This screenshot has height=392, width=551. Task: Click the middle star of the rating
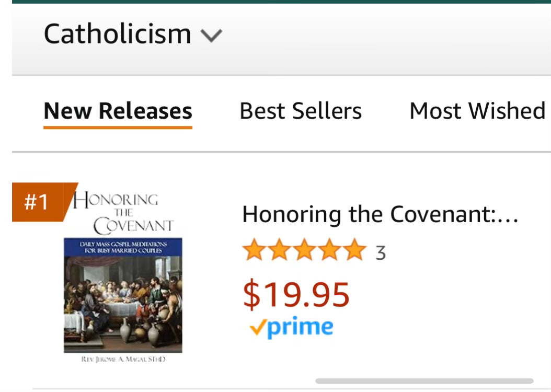304,250
